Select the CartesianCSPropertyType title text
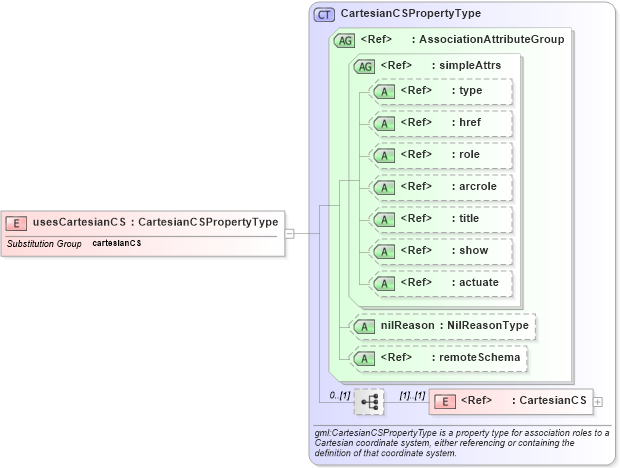The height and width of the screenshot is (468, 620). tap(411, 13)
